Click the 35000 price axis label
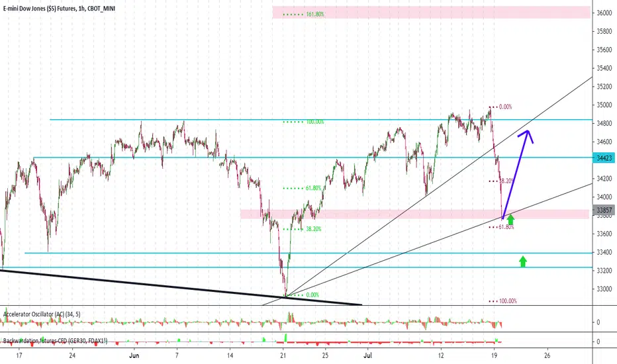 click(x=604, y=105)
